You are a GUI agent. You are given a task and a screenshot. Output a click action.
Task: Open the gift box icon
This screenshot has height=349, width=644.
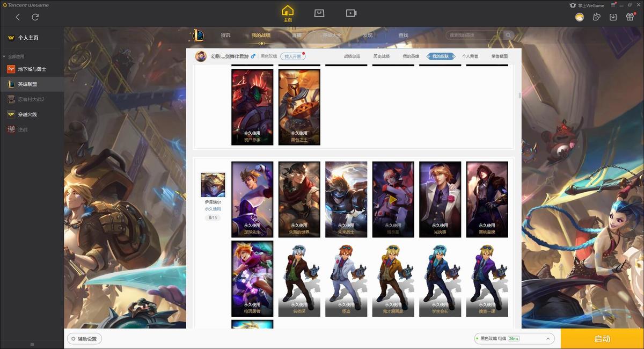point(630,17)
